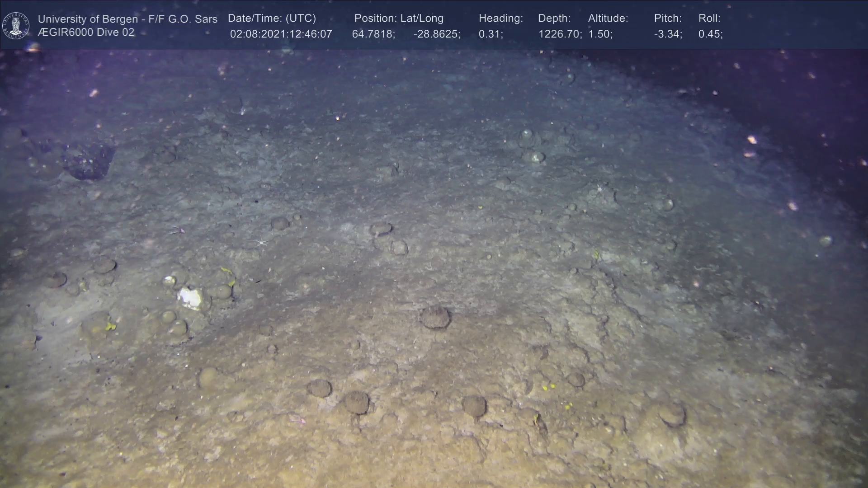Image resolution: width=868 pixels, height=488 pixels.
Task: Click the roll value 0.45
Action: tap(710, 34)
